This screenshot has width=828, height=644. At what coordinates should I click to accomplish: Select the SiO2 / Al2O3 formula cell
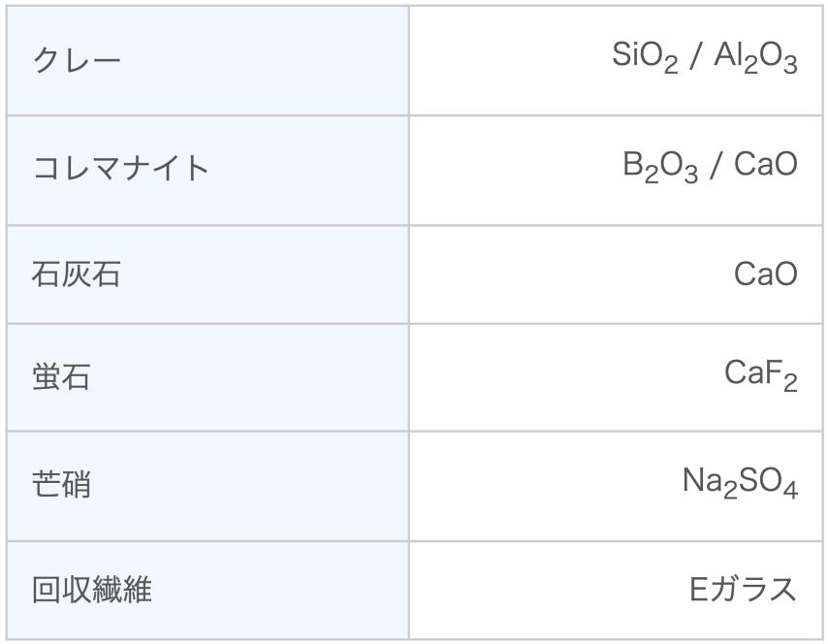[616, 61]
